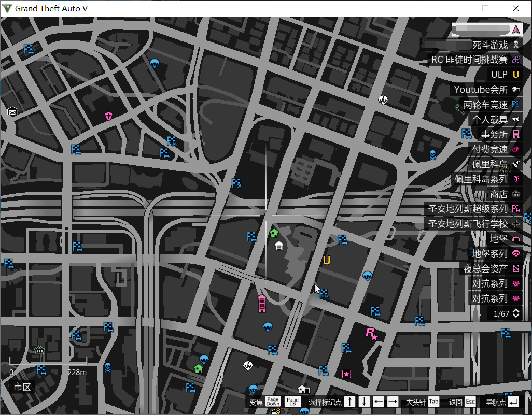The image size is (532, 415).
Task: Choose the 地堡 legend row
Action: (504, 239)
